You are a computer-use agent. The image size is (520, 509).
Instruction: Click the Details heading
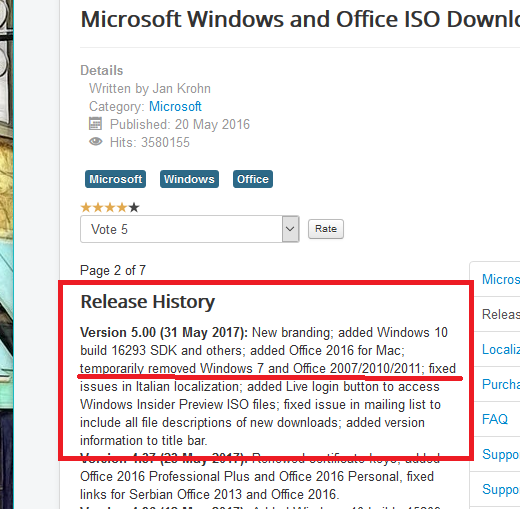pos(102,71)
